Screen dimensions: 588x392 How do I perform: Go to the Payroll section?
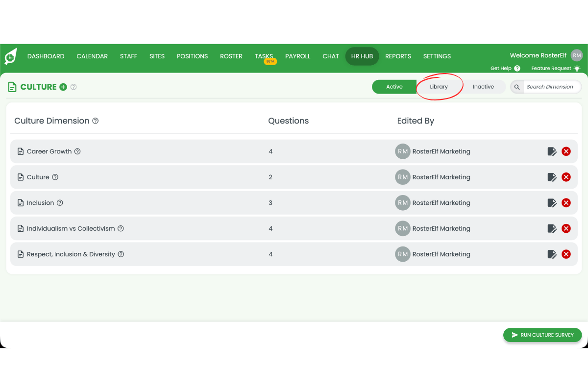coord(297,56)
